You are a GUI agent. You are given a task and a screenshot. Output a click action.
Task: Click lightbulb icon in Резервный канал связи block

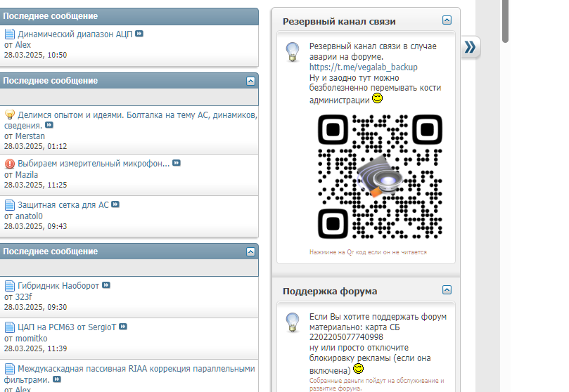click(293, 52)
